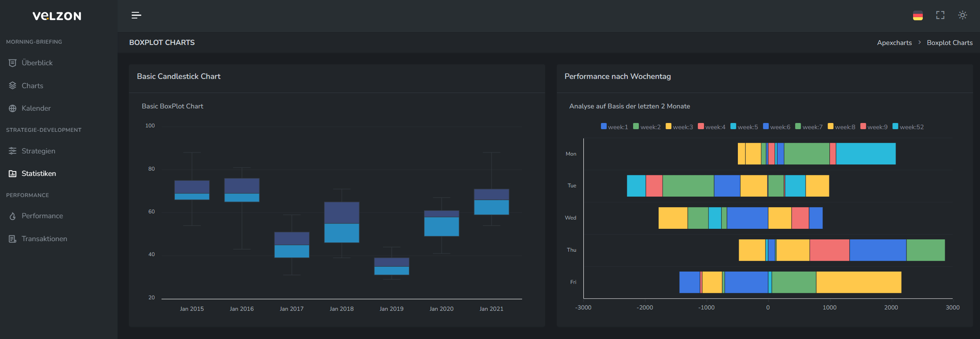Click the Jan 2016 box plot
Viewport: 980px width, 339px height.
[x=242, y=190]
